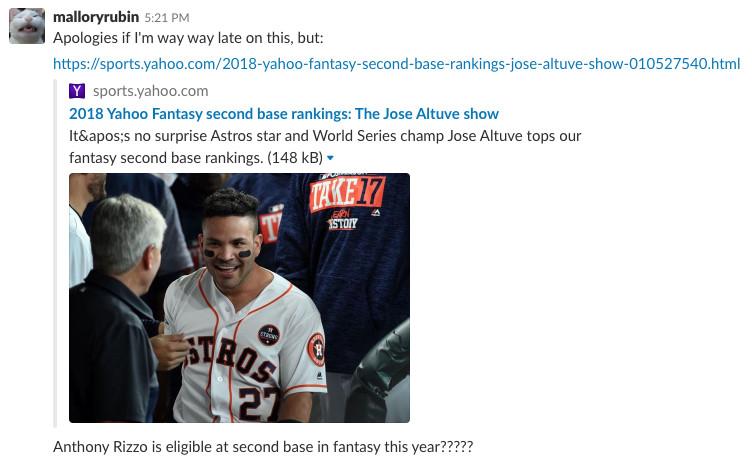
Task: Click the Astros sleeve logo patch in the photo
Action: coord(316,349)
